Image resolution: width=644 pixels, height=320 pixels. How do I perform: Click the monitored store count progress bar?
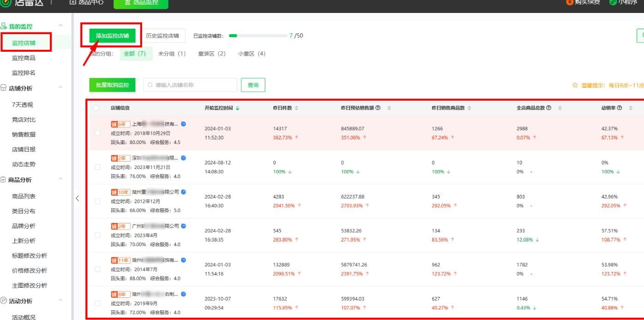[x=258, y=36]
